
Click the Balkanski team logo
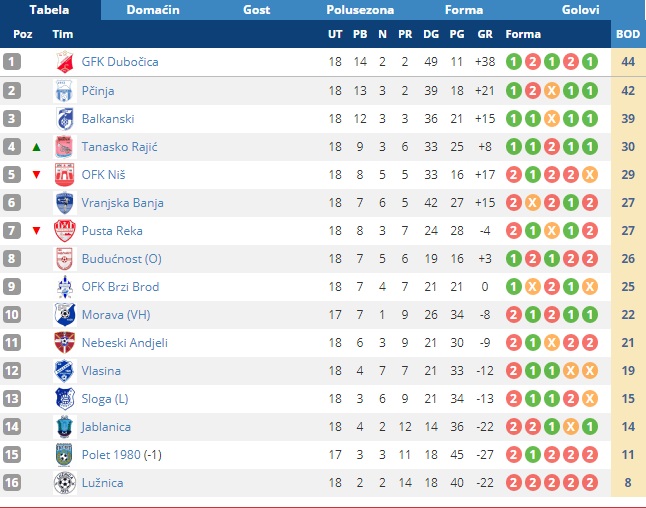click(x=65, y=118)
